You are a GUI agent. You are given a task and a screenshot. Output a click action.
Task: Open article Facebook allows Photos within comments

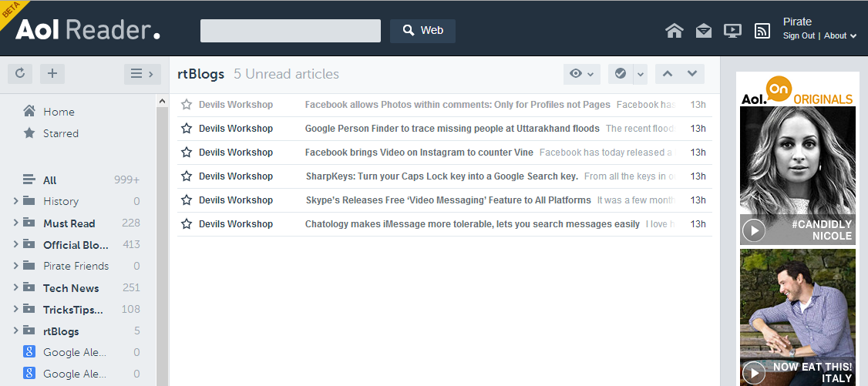(457, 105)
